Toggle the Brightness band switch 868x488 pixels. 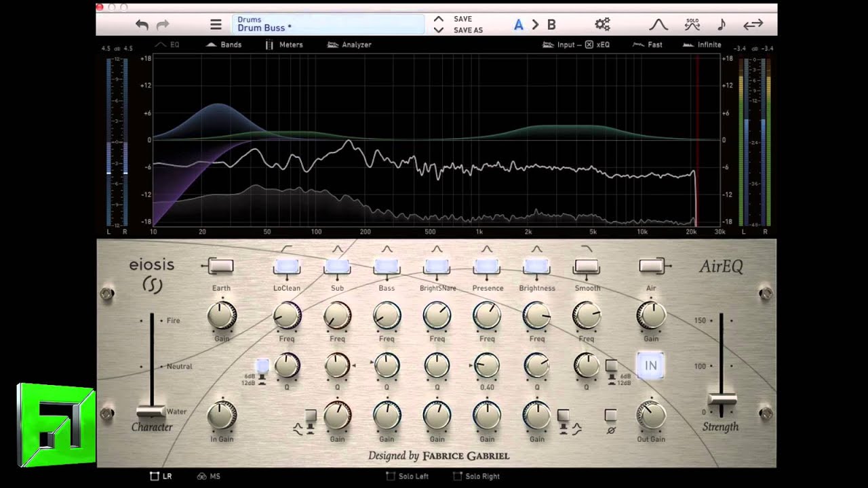[537, 266]
